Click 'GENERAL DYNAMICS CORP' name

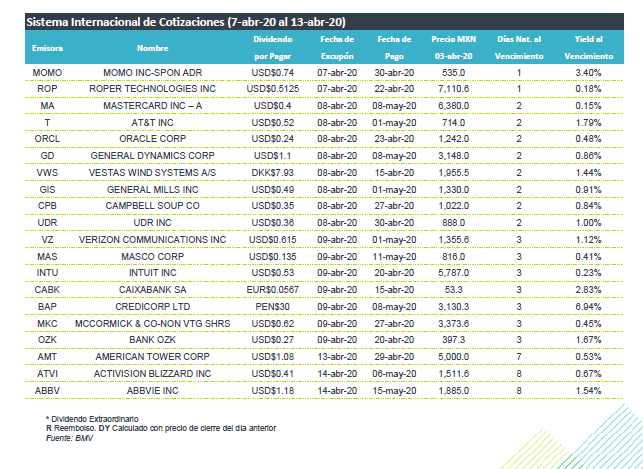tap(153, 156)
